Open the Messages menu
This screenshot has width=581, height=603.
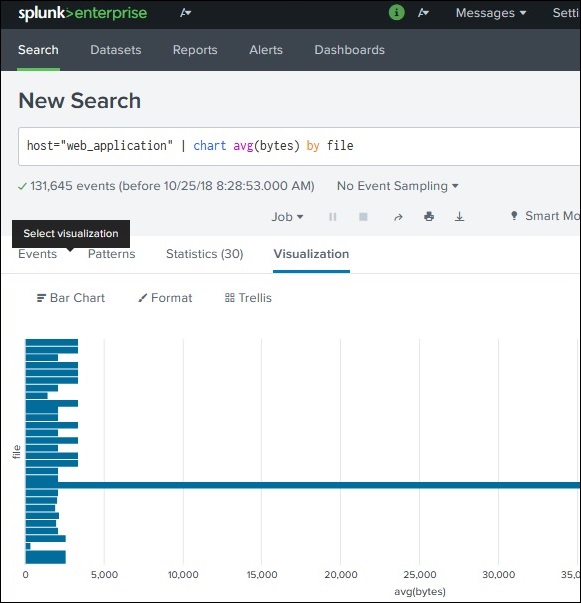point(491,13)
